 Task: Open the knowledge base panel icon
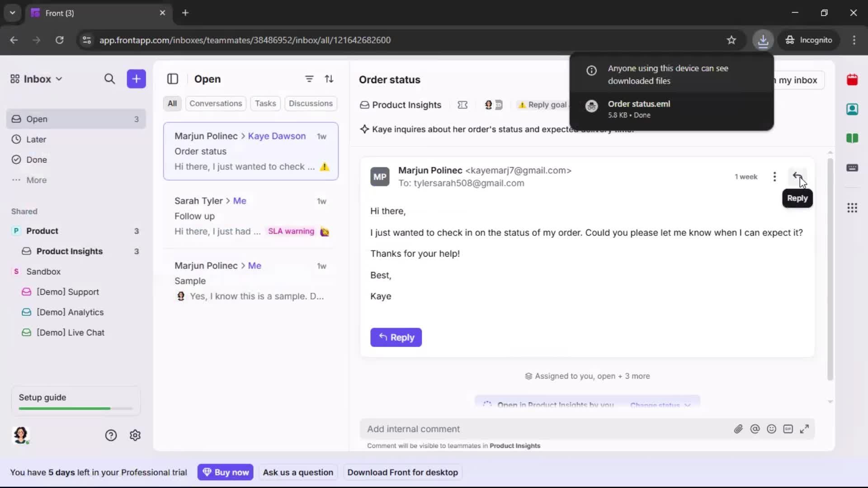pyautogui.click(x=853, y=138)
